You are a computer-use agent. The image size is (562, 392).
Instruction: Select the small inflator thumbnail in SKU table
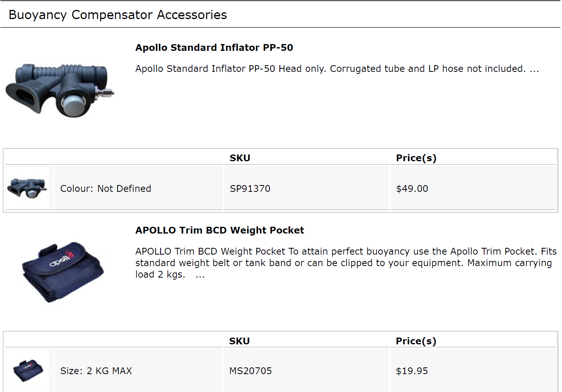27,188
